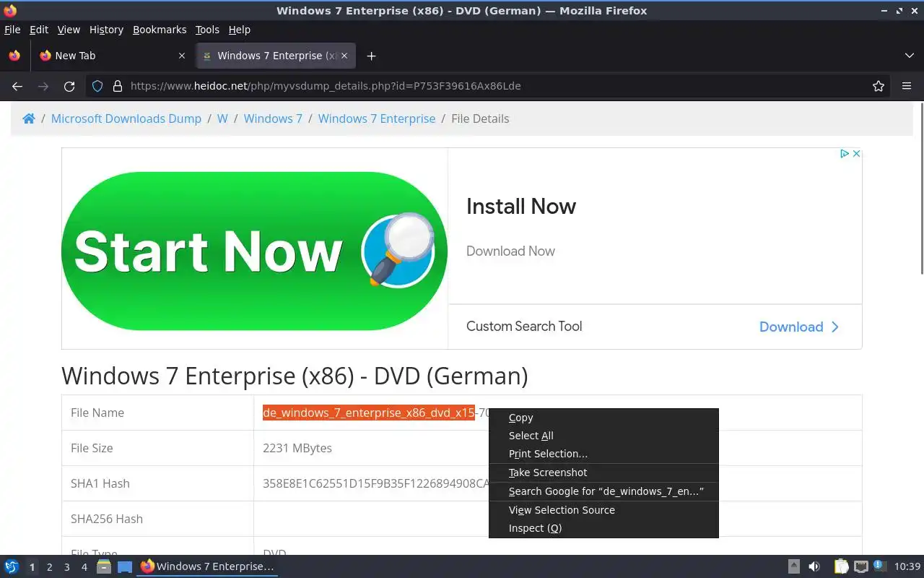This screenshot has height=578, width=924.
Task: Open the History menu
Action: (106, 30)
